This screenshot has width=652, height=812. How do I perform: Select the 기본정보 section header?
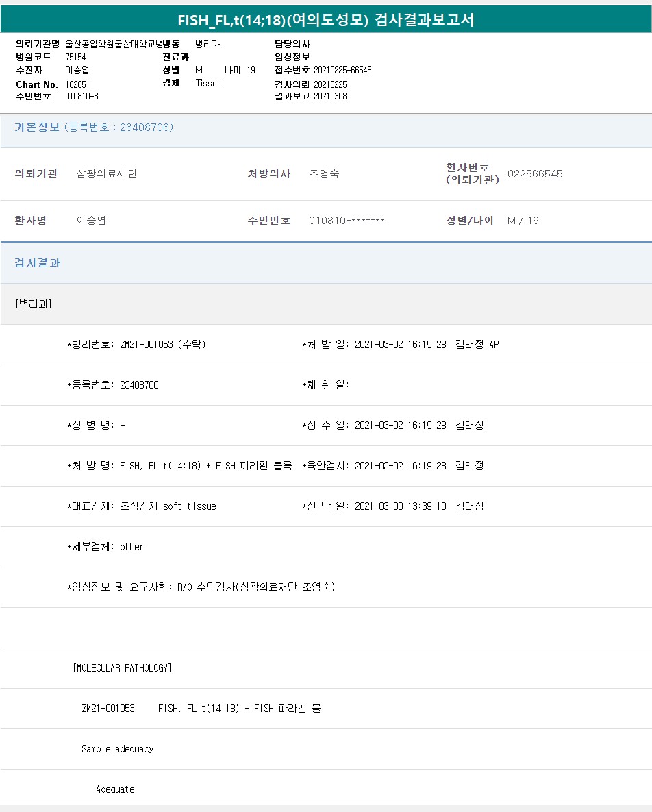pyautogui.click(x=37, y=127)
